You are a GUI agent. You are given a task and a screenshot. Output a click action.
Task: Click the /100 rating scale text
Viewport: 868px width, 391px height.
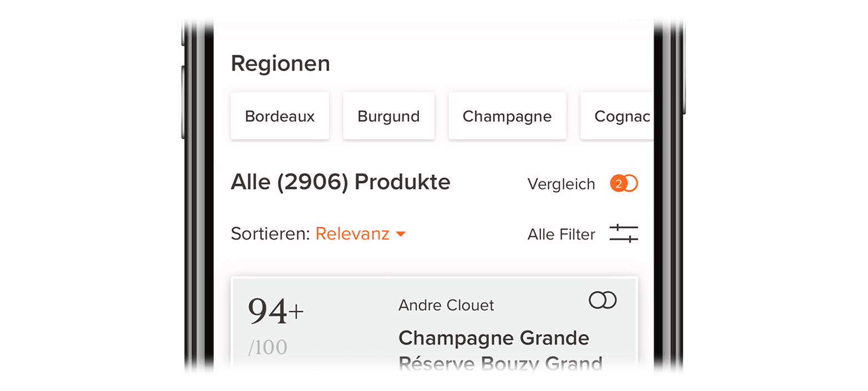tap(268, 348)
